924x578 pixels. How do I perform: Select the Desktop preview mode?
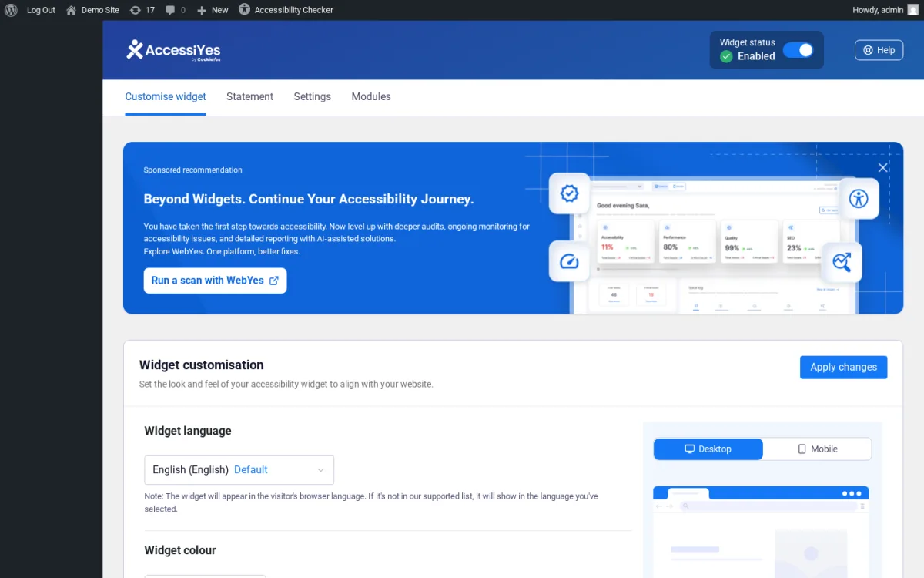(x=708, y=449)
